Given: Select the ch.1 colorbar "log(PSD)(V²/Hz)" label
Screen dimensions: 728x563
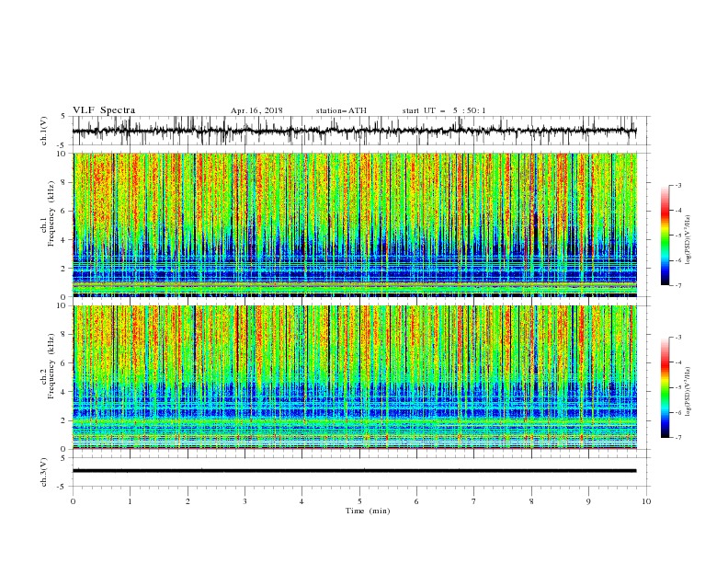Looking at the screenshot, I should pos(688,240).
